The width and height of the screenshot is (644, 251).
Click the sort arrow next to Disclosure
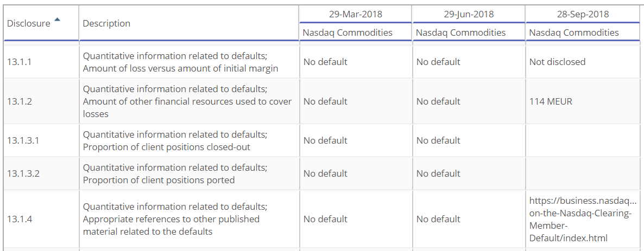pos(57,20)
